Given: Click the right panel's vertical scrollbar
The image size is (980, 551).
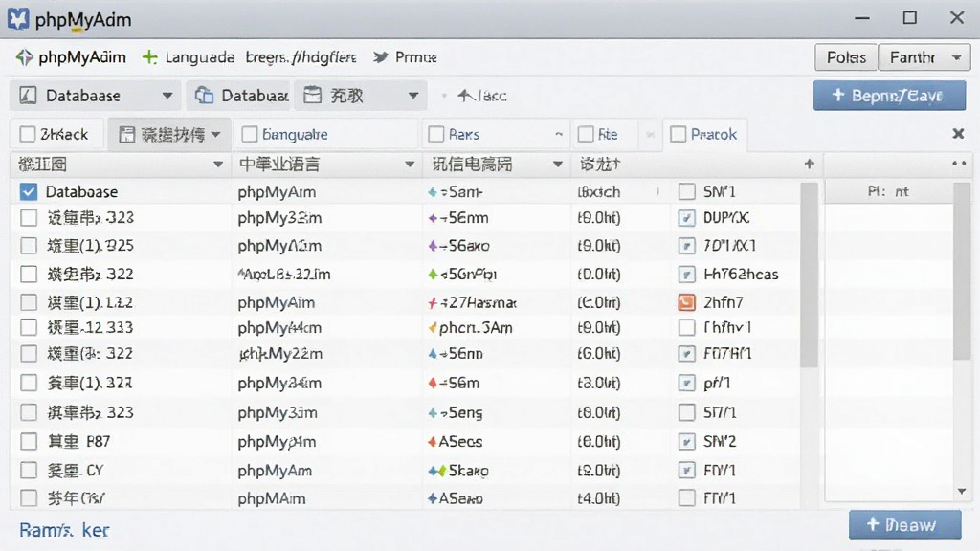Looking at the screenshot, I should click(x=962, y=271).
